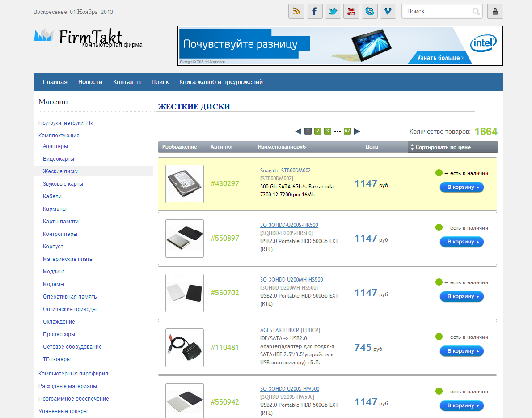
Task: Open the Twitter bird icon
Action: [333, 11]
